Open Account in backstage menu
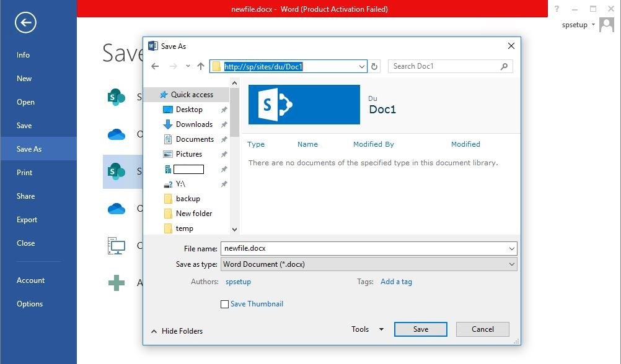 click(30, 280)
